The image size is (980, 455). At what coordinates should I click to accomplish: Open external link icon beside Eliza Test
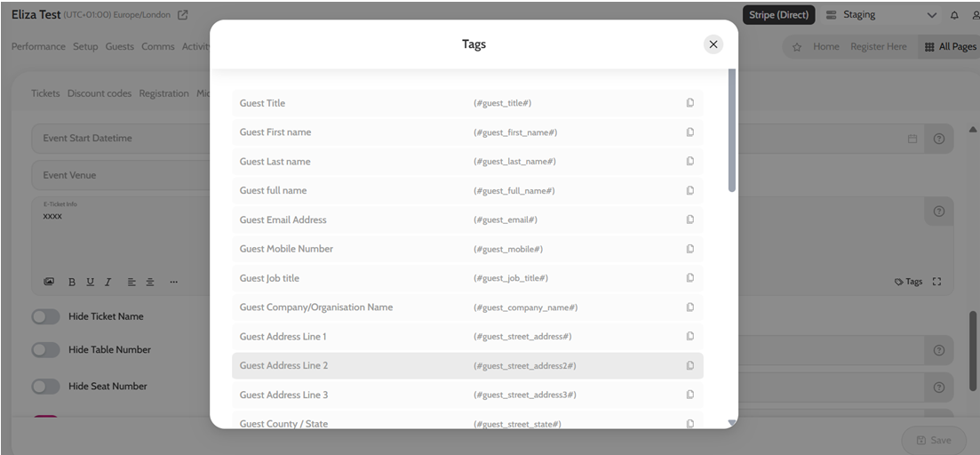point(183,15)
